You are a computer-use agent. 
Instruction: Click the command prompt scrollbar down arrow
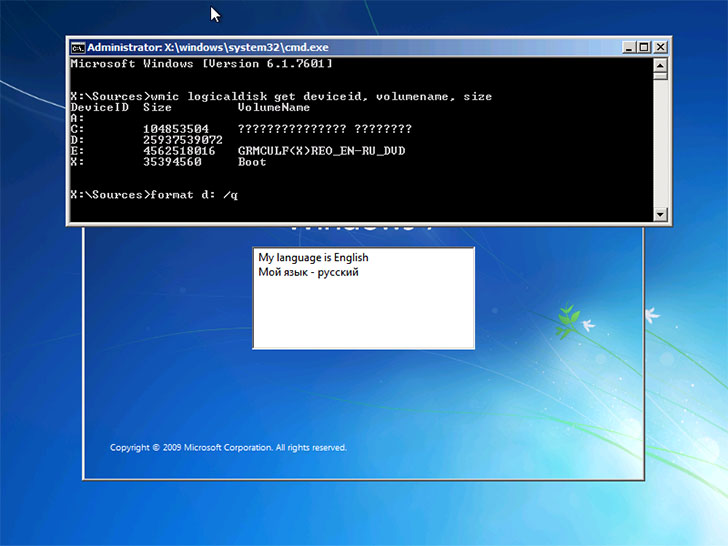coord(659,214)
